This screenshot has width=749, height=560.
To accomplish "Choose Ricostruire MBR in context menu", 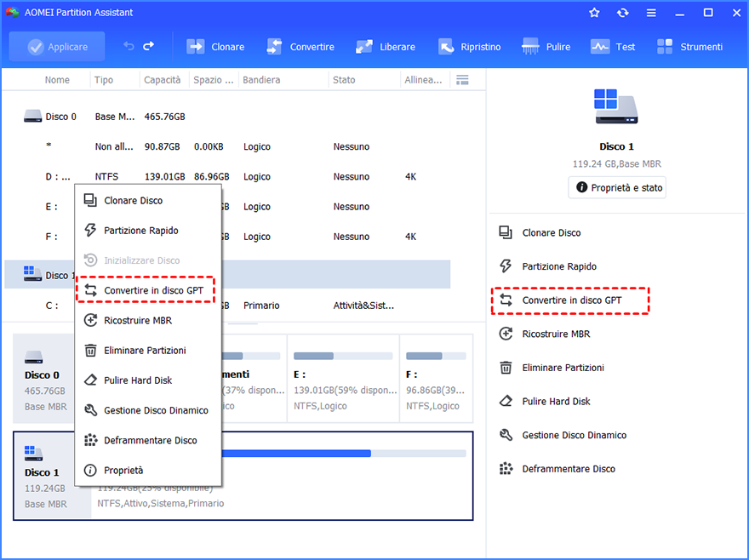I will point(148,321).
